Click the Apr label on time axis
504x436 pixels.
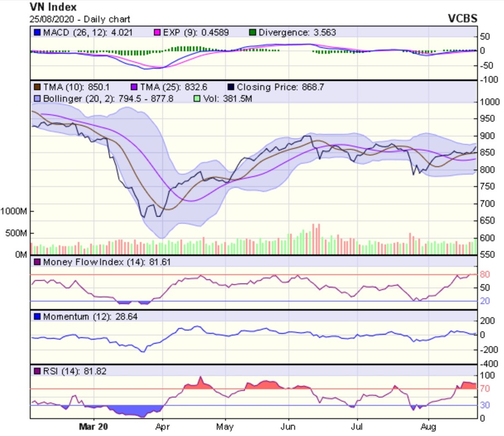coord(162,427)
